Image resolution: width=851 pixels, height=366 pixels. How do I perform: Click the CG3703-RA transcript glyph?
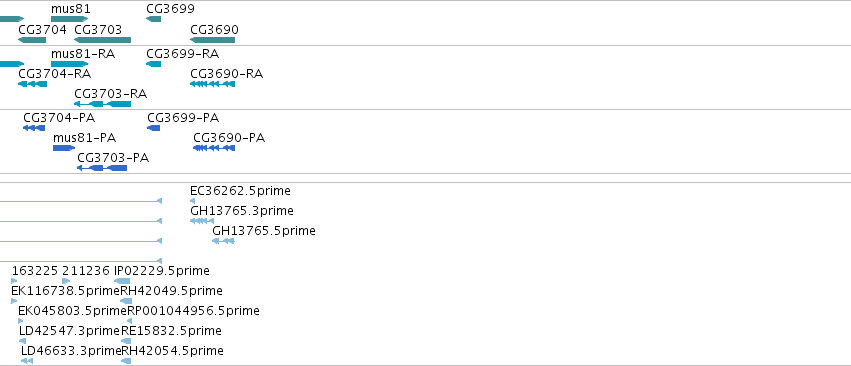tap(103, 104)
